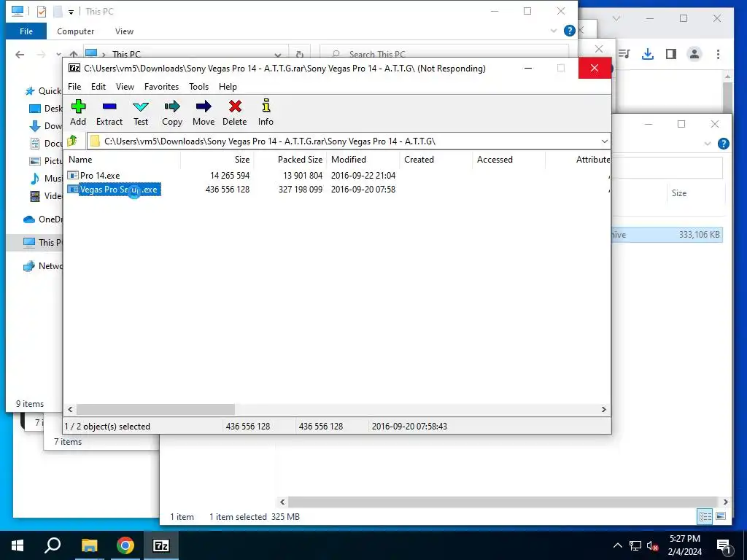Open the Info tool in 7-Zip
The height and width of the screenshot is (560, 747).
(266, 112)
